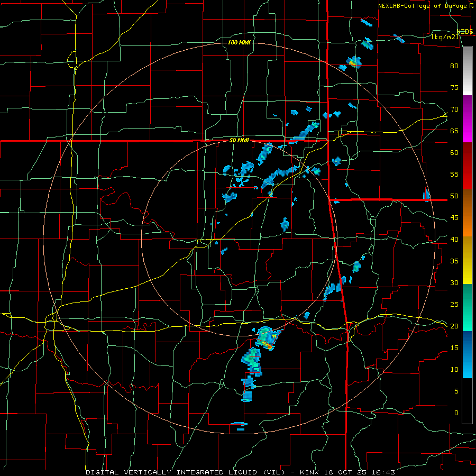The height and width of the screenshot is (476, 476).
Task: Select the brown-orange segment of color bar
Action: 467,213
